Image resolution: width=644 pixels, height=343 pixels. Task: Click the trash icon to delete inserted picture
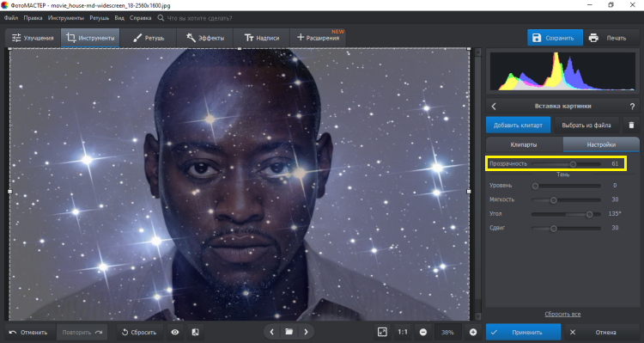(x=631, y=125)
